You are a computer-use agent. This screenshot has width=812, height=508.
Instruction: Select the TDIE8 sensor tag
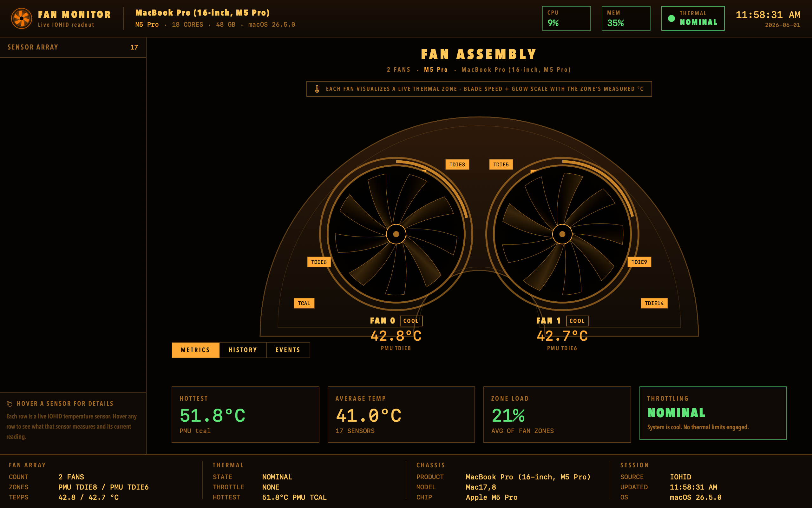tap(319, 262)
